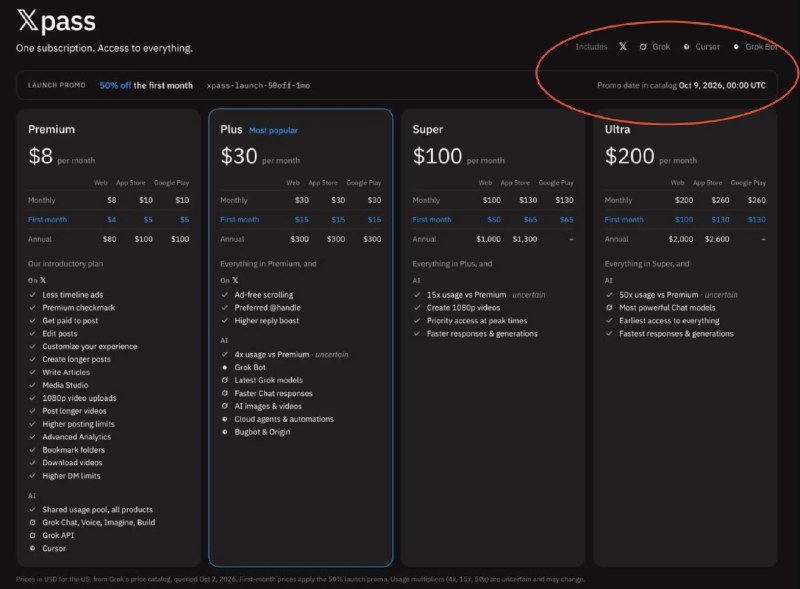The height and width of the screenshot is (589, 800).
Task: Click the Grok icon beside "Grok API"
Action: tap(32, 535)
